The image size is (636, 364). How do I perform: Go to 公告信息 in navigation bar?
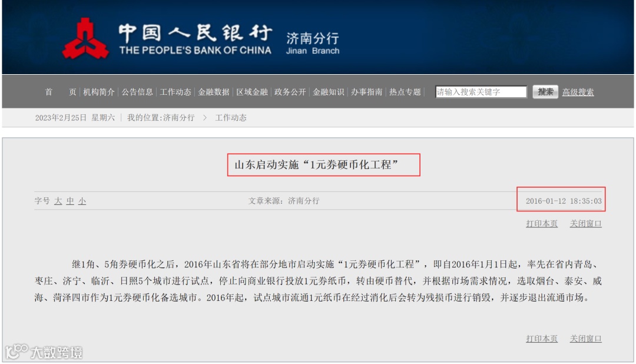click(x=137, y=92)
